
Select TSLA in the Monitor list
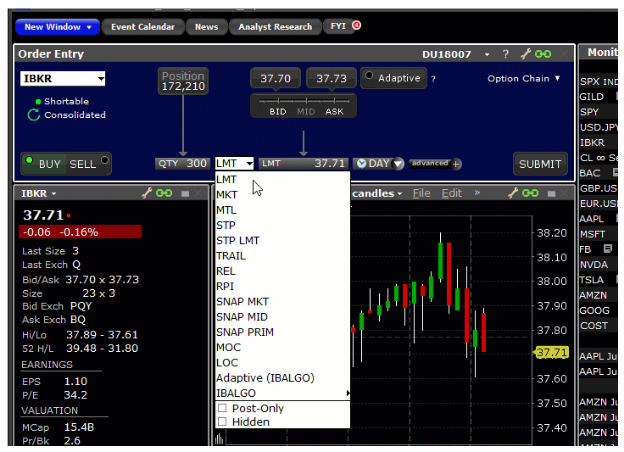[592, 280]
